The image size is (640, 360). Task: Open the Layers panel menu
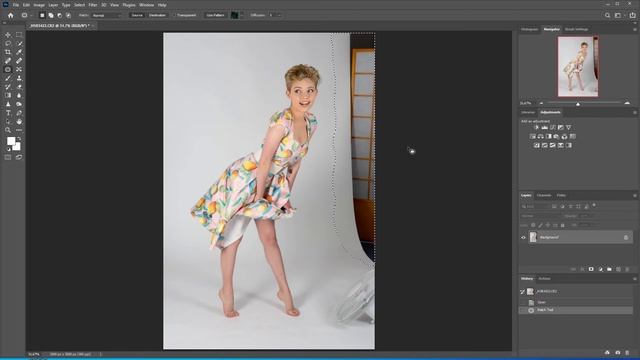[635, 196]
